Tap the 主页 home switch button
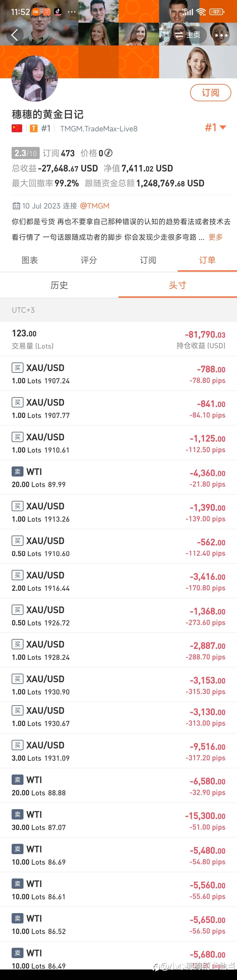The image size is (237, 980). [x=188, y=35]
